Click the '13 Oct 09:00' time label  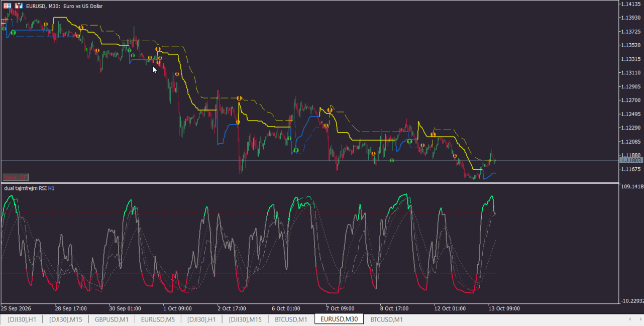(504, 308)
